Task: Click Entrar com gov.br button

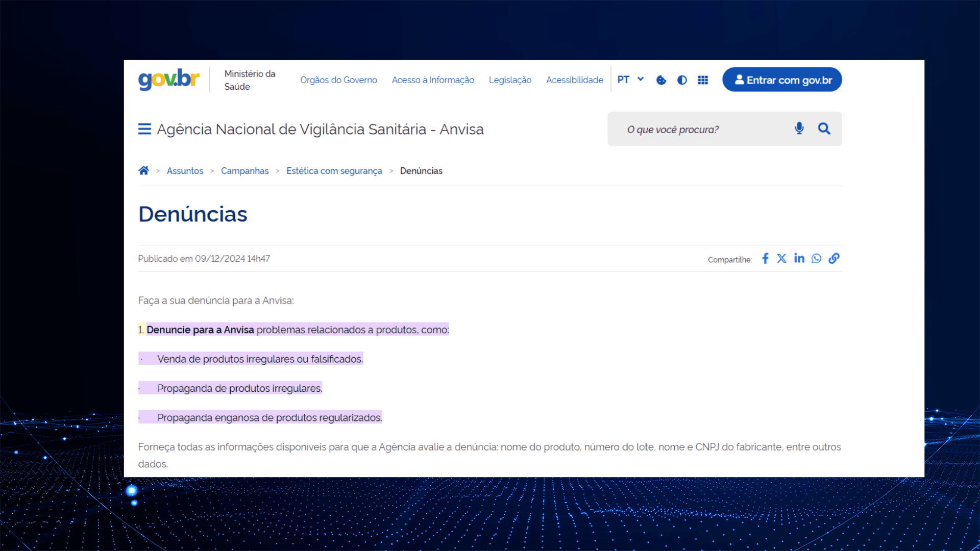Action: tap(782, 80)
